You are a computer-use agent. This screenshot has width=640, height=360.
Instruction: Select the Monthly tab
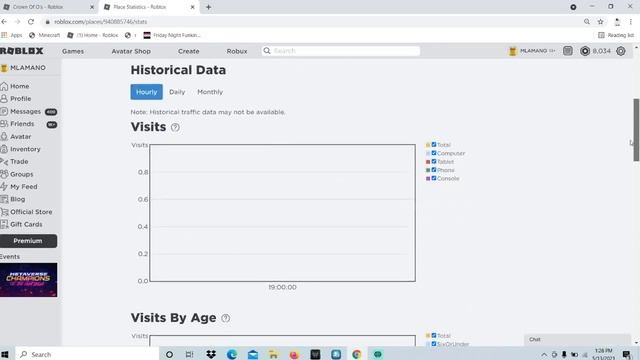click(x=210, y=92)
